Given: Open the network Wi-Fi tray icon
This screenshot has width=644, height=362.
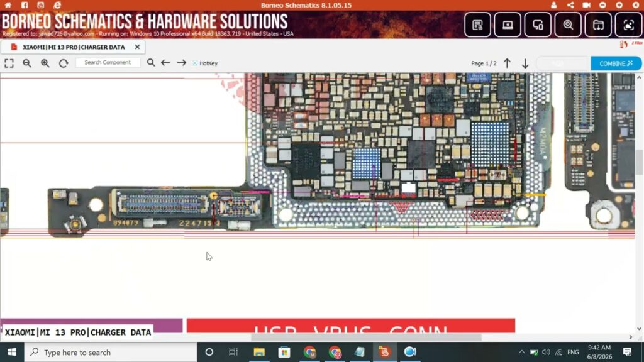Looking at the screenshot, I should tap(558, 352).
